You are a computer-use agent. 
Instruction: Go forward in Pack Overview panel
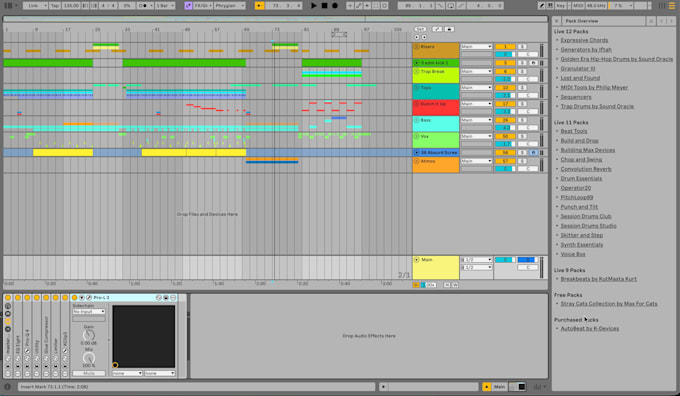[672, 21]
